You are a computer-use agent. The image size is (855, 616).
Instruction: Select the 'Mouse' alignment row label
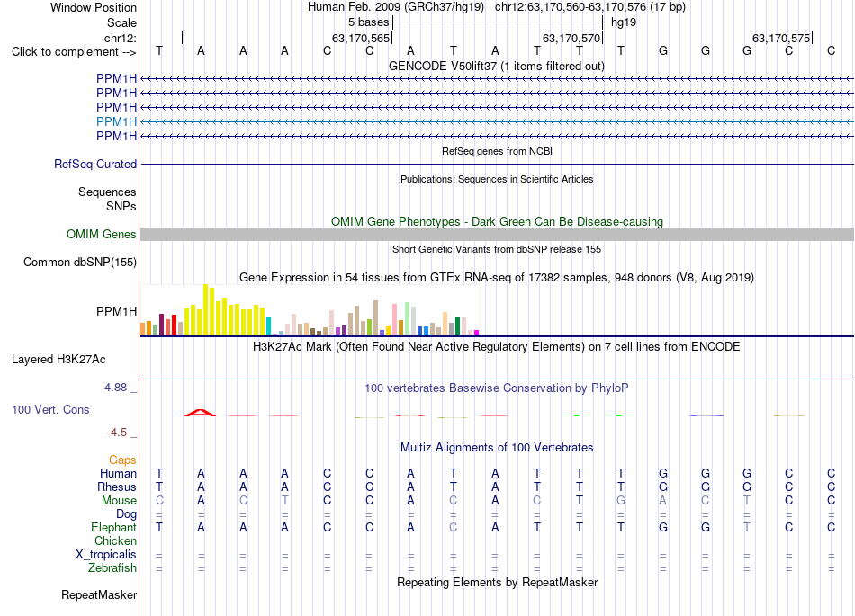(120, 501)
